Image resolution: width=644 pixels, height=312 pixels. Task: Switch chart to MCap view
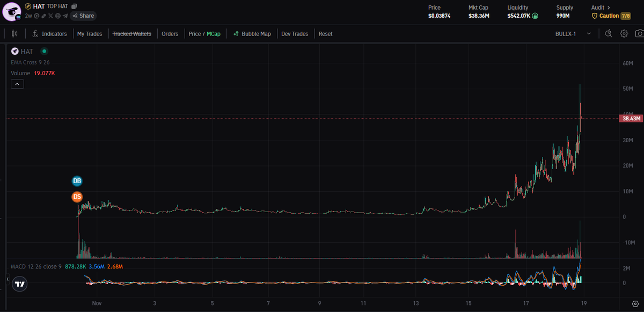214,34
